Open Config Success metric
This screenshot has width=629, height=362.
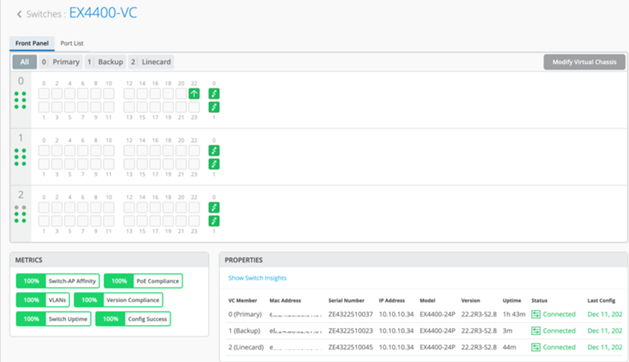point(133,319)
